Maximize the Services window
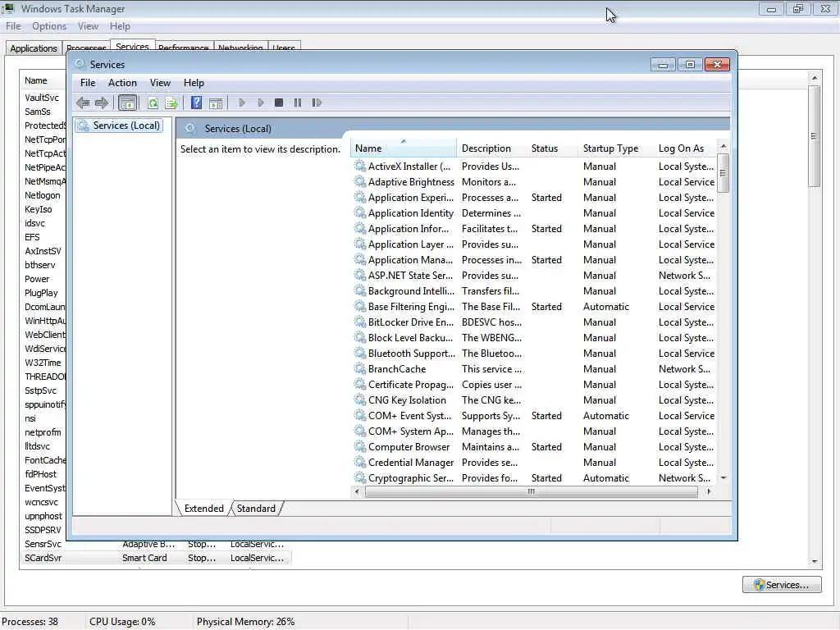This screenshot has width=840, height=630. pos(690,65)
